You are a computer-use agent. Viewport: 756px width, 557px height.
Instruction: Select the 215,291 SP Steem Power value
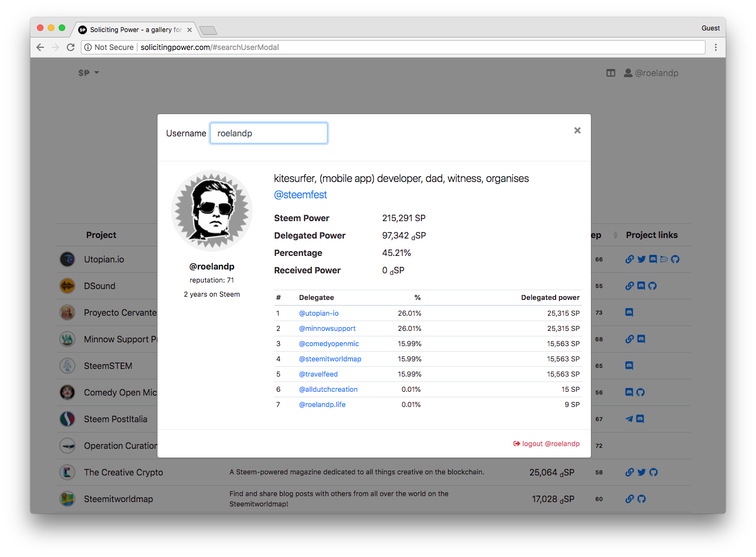404,218
